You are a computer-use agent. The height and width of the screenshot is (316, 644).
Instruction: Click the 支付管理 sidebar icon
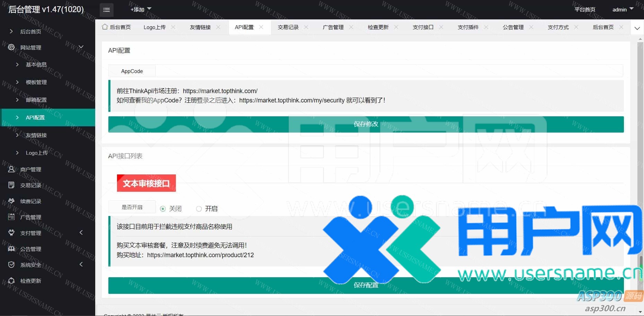click(11, 233)
